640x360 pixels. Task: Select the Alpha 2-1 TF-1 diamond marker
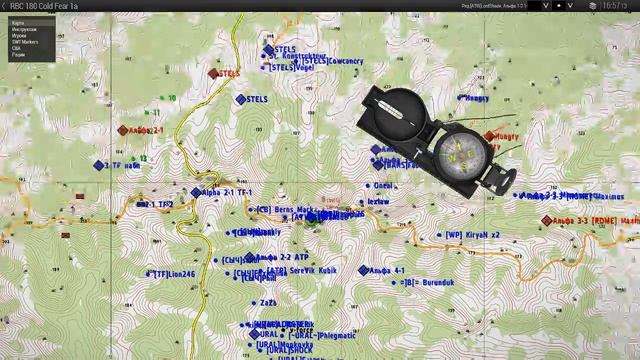[x=196, y=193]
